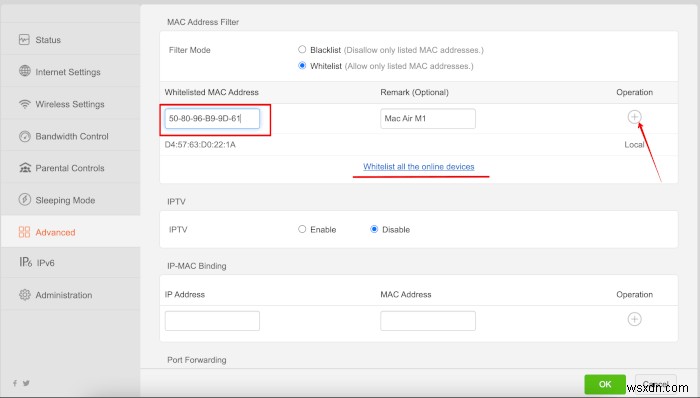Click the Local label in Operation column
The height and width of the screenshot is (398, 700).
coord(634,145)
